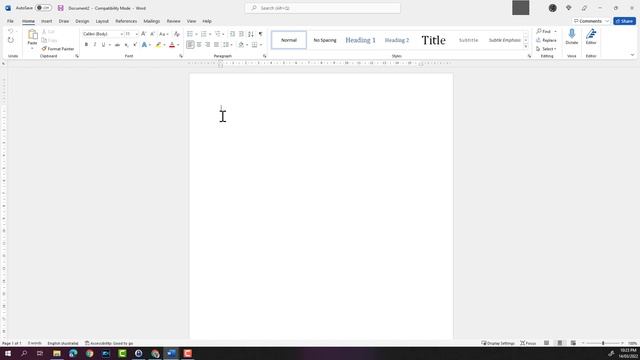Screen dimensions: 640x360
Task: Apply the yellow text highlight color
Action: pyautogui.click(x=158, y=44)
